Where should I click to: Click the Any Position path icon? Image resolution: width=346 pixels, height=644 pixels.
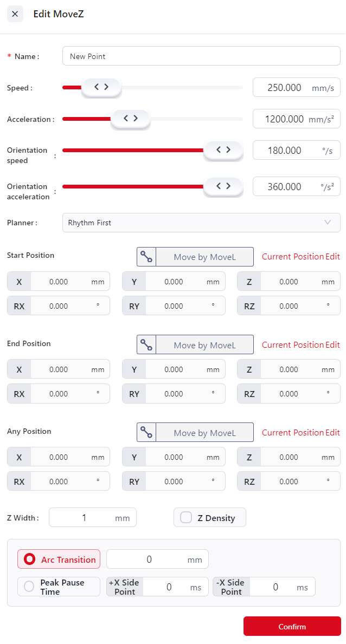pos(146,432)
